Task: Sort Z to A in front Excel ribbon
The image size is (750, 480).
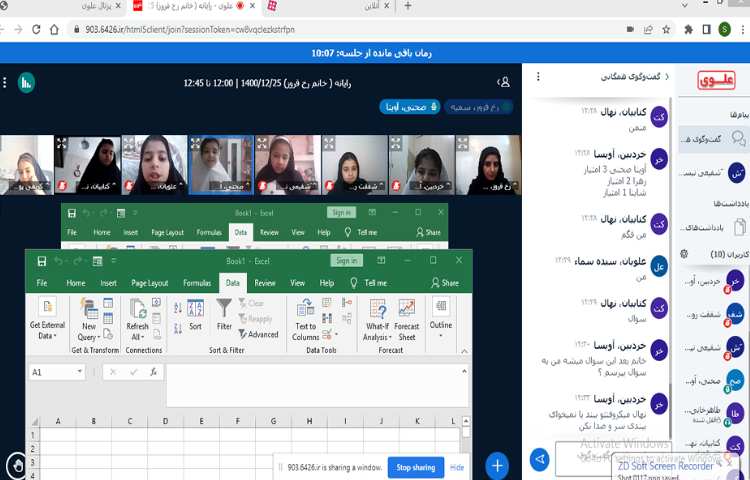Action: point(178,328)
